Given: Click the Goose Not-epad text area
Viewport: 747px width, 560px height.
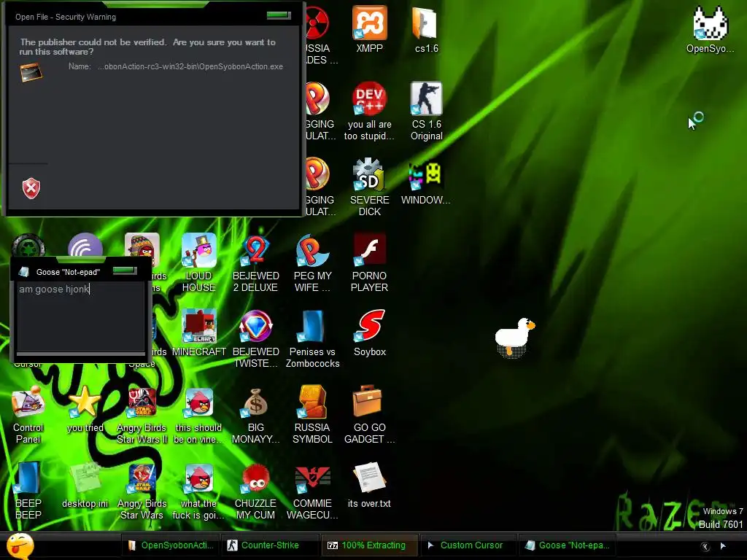Looking at the screenshot, I should click(80, 316).
